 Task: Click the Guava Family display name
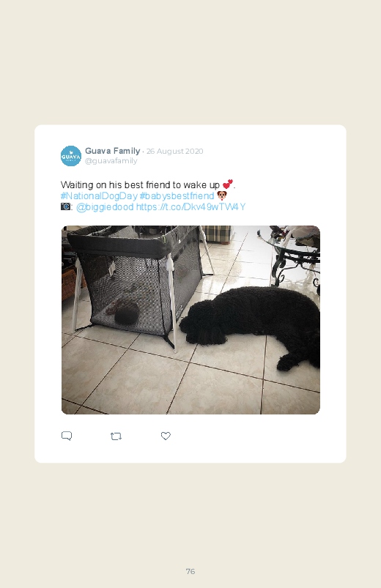point(112,151)
